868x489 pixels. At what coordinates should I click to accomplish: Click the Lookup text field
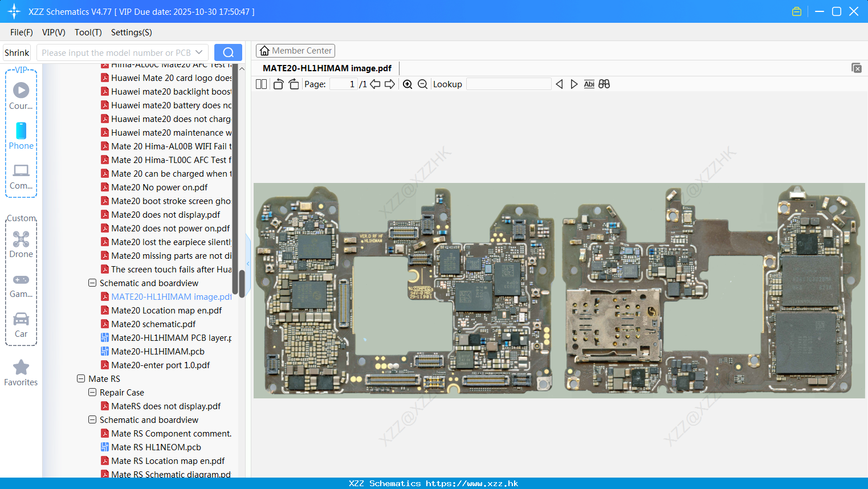[509, 84]
